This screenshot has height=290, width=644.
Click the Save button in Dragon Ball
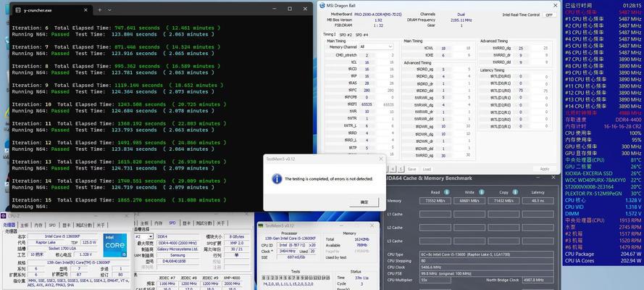pyautogui.click(x=412, y=169)
